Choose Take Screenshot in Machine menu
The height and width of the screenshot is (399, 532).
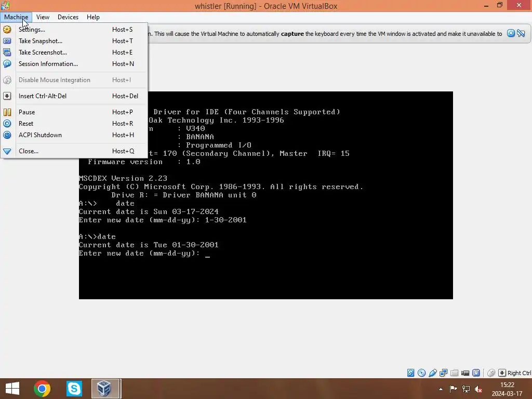(74, 52)
